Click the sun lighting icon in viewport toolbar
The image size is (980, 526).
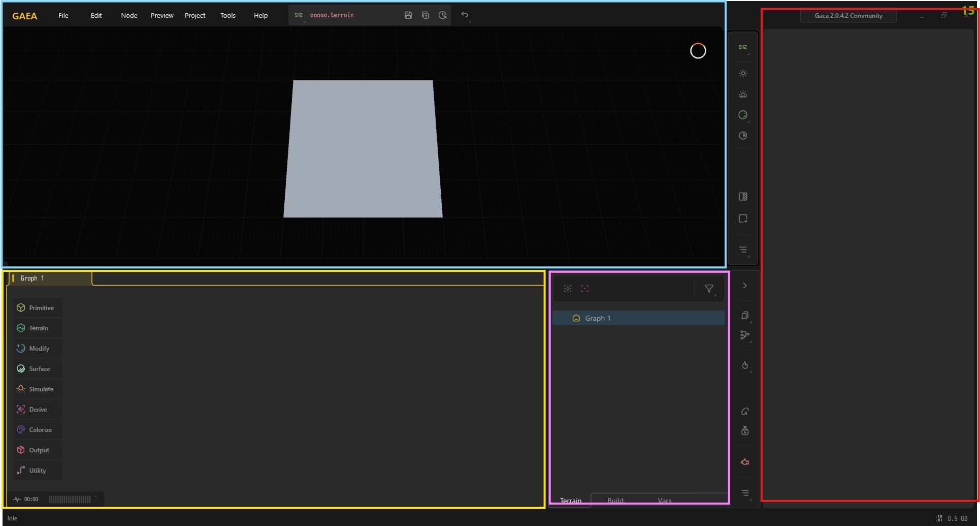tap(743, 73)
